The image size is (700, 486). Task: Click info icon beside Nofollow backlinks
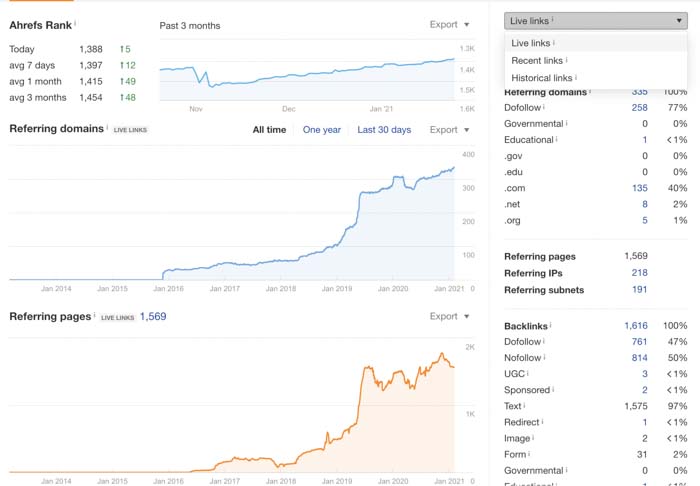tap(545, 357)
